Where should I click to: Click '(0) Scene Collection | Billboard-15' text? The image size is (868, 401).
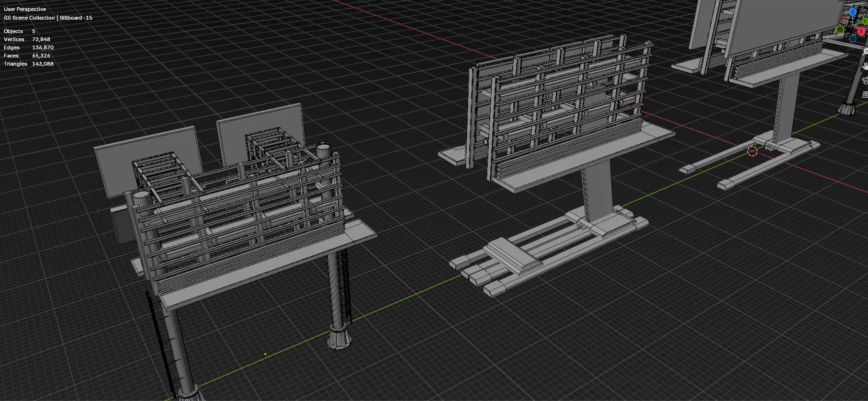[x=48, y=18]
